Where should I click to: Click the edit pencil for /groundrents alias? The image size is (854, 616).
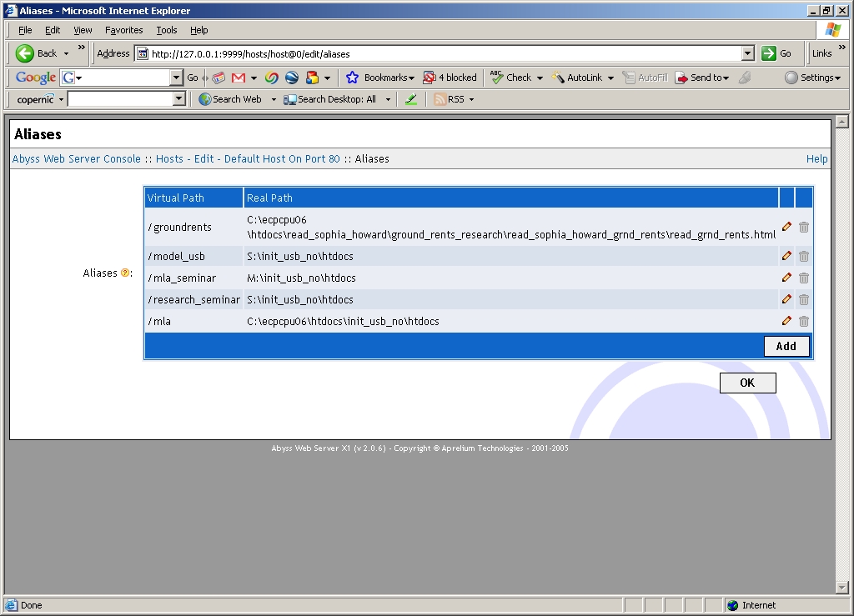coord(786,227)
